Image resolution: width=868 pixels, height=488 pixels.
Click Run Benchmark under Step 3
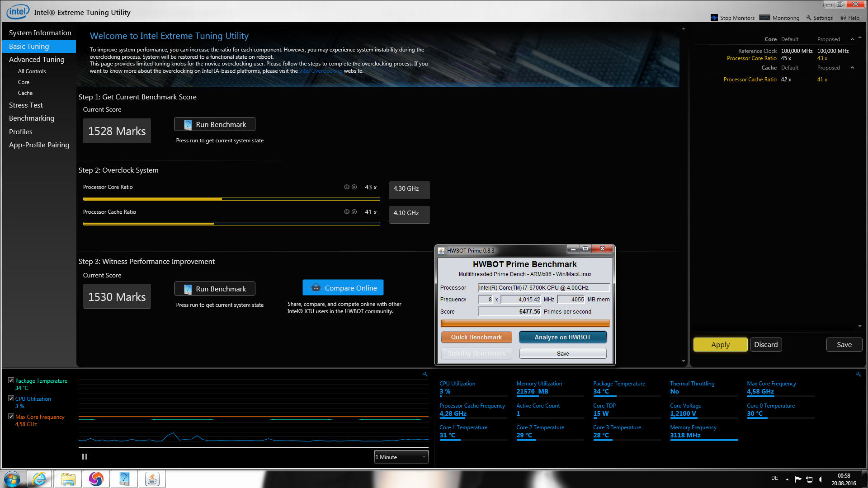215,289
